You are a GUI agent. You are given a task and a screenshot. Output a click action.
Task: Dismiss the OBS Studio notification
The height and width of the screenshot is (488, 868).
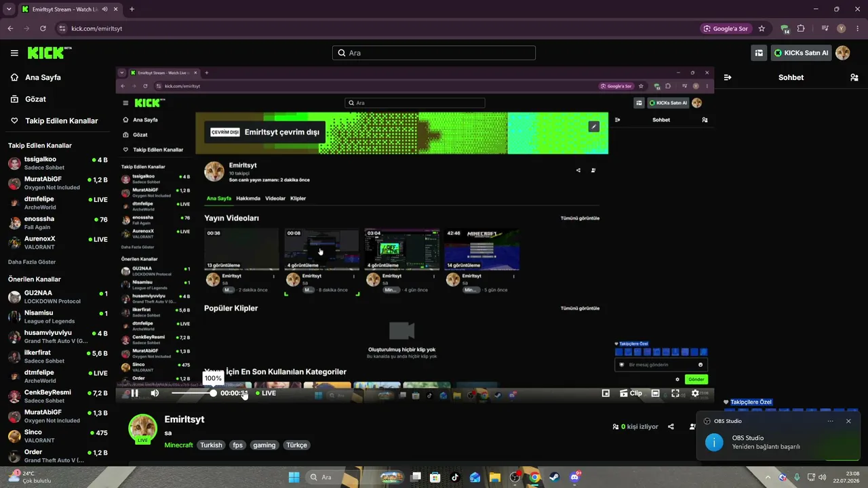click(x=848, y=421)
